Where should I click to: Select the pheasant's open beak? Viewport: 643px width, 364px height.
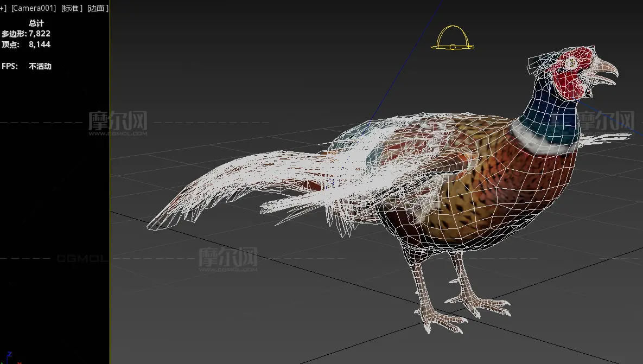pos(607,73)
